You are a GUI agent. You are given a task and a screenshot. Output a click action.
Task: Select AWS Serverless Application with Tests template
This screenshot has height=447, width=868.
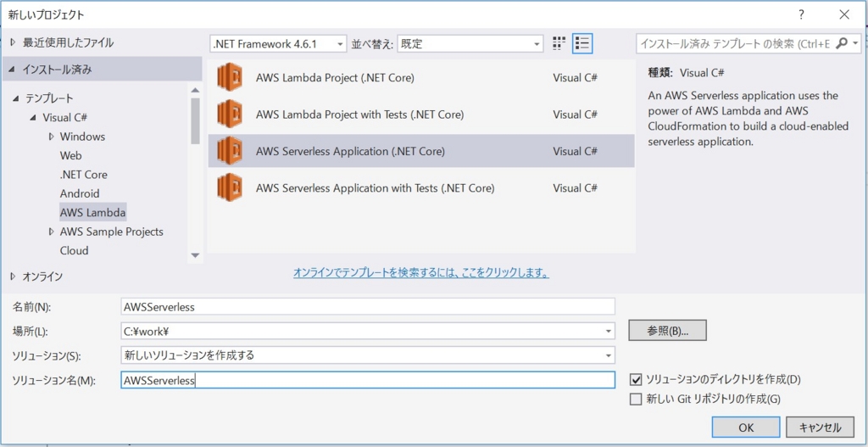click(x=421, y=187)
